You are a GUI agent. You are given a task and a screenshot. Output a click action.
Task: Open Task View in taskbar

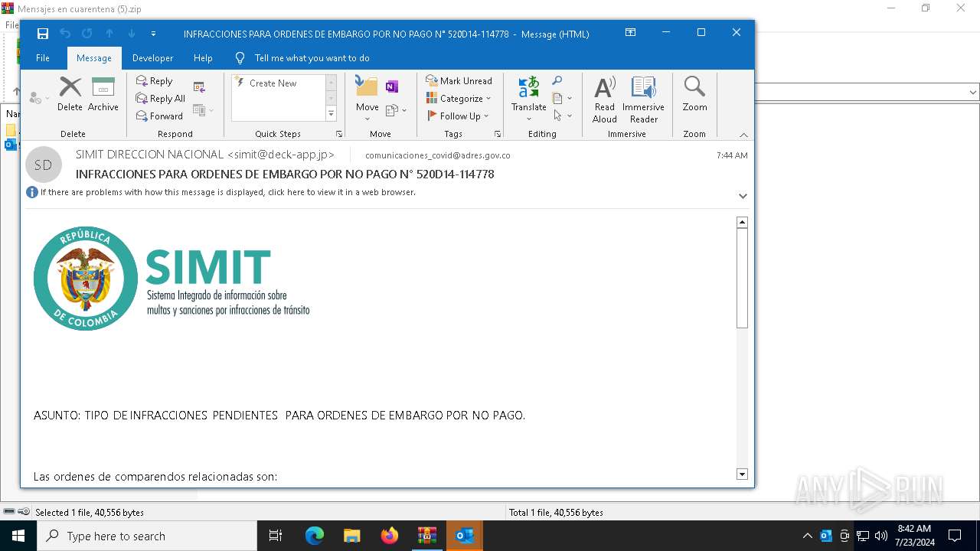point(276,536)
